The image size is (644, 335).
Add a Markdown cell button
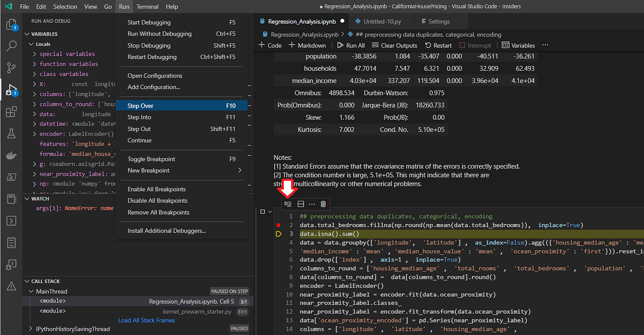point(307,45)
